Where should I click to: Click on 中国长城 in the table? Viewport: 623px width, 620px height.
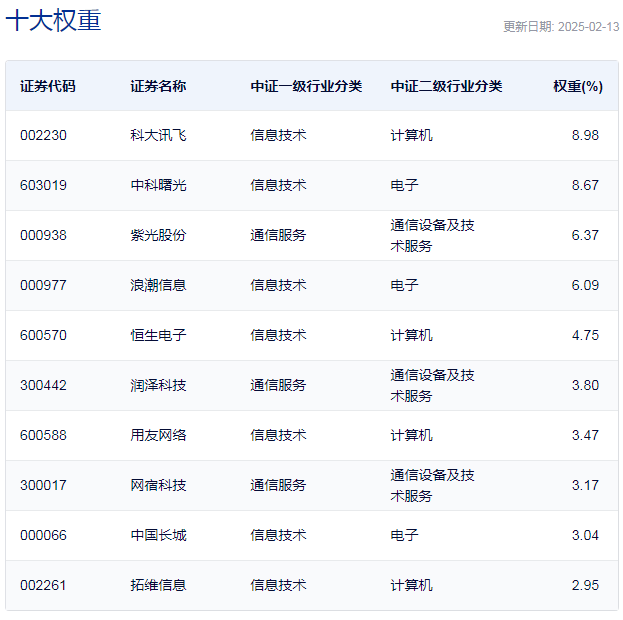tap(158, 535)
